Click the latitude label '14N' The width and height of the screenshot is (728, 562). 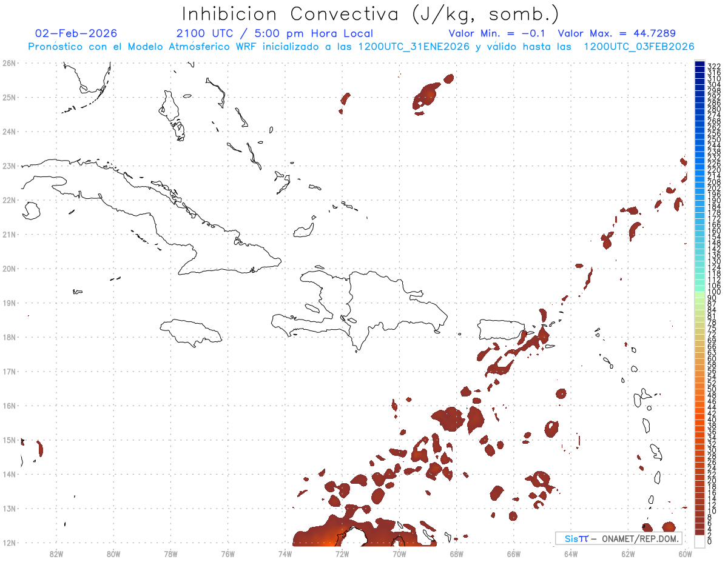[x=8, y=474]
